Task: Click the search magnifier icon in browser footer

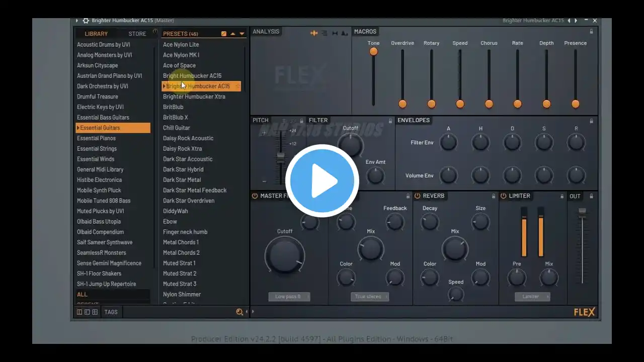Action: pyautogui.click(x=239, y=312)
